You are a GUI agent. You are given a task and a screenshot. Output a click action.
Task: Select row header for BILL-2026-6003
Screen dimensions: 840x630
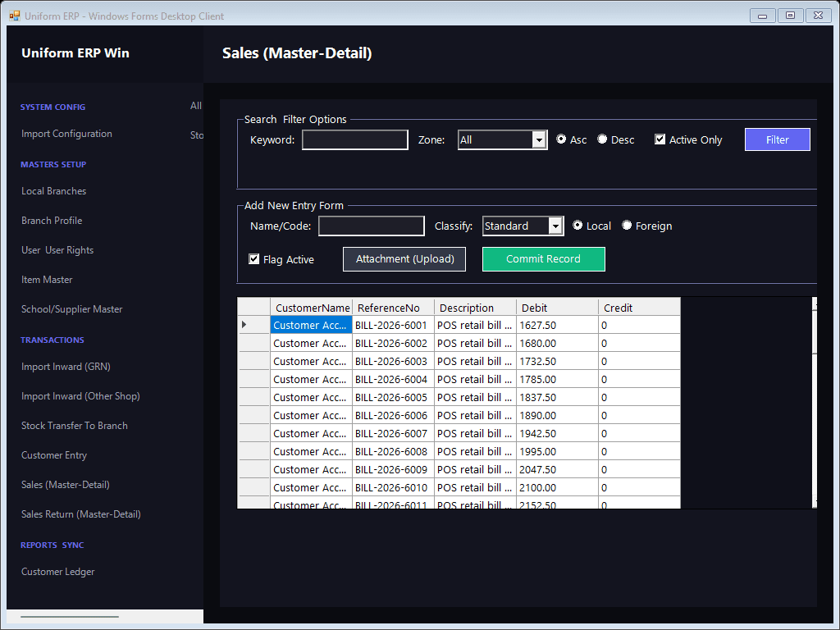pyautogui.click(x=254, y=361)
